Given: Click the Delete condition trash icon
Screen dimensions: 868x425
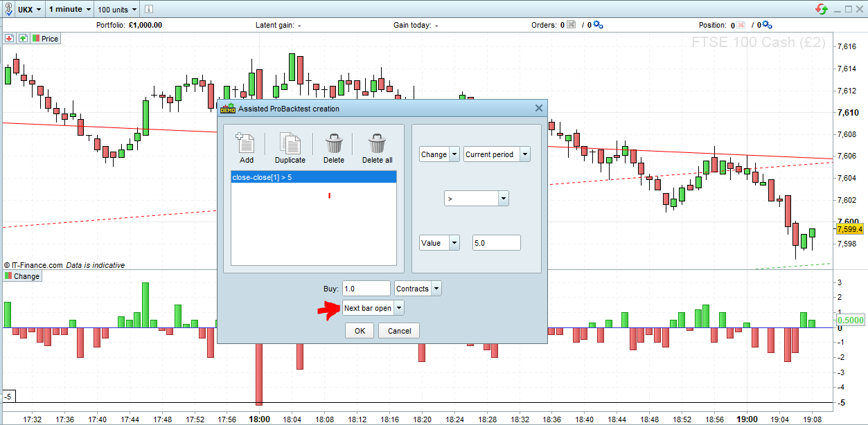Looking at the screenshot, I should [x=334, y=143].
